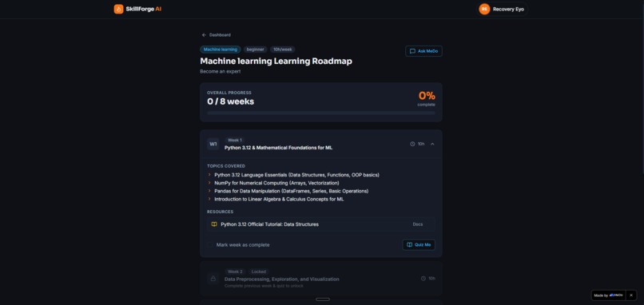
Task: Toggle Mark week as complete checkbox
Action: click(x=211, y=245)
